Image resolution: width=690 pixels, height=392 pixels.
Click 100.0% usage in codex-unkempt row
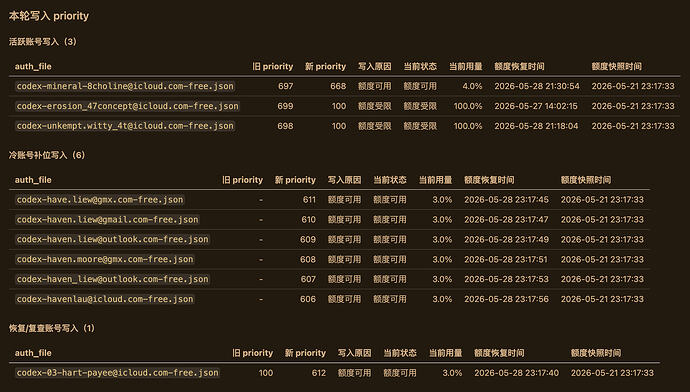(x=468, y=126)
